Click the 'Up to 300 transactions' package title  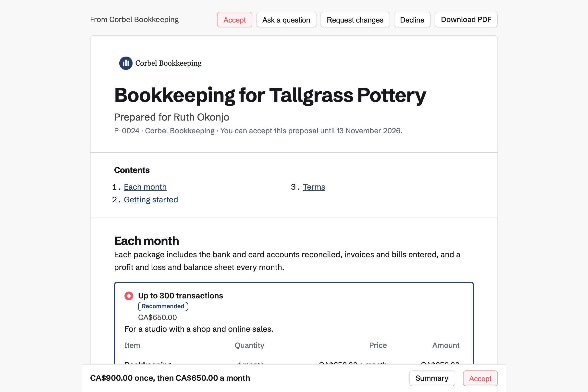coord(181,296)
